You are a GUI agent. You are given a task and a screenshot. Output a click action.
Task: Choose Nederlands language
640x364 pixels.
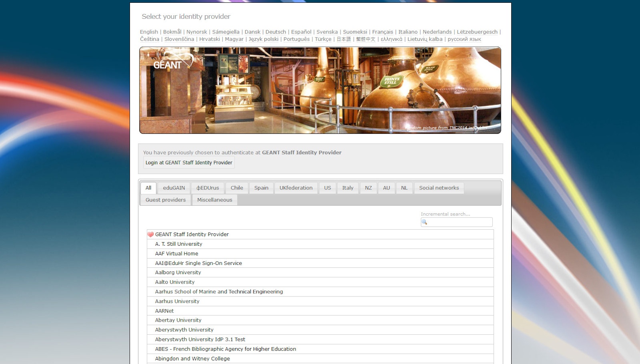tap(437, 32)
